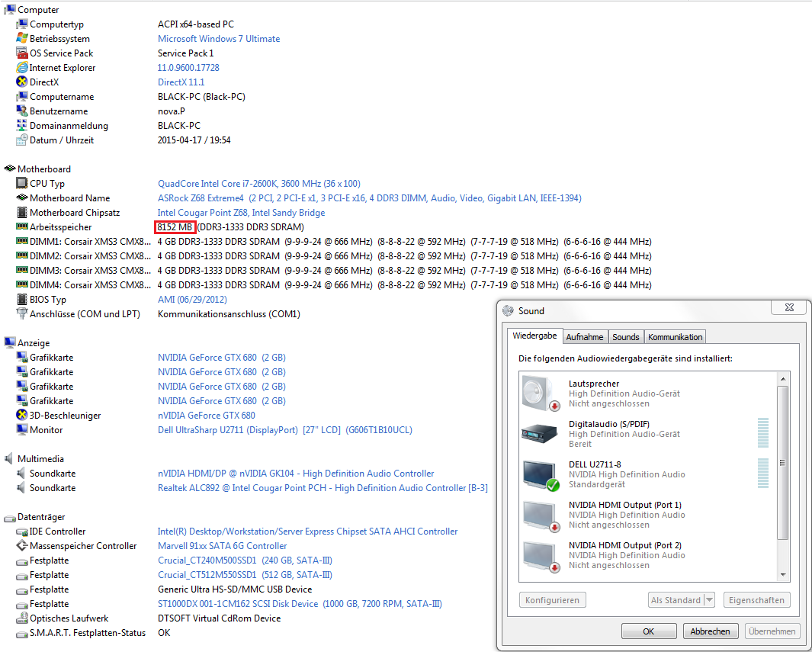Viewport: 812px width, 652px height.
Task: Click the CPU Typ chip icon
Action: pos(22,183)
